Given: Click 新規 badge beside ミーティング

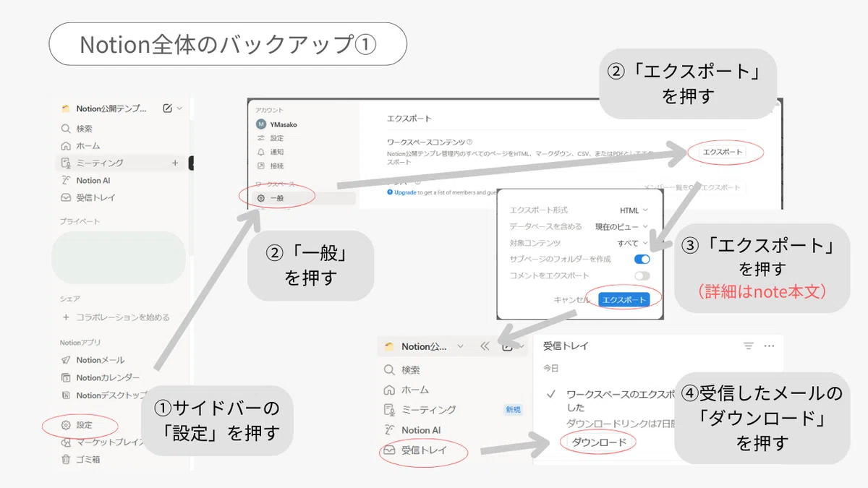Looking at the screenshot, I should [513, 410].
